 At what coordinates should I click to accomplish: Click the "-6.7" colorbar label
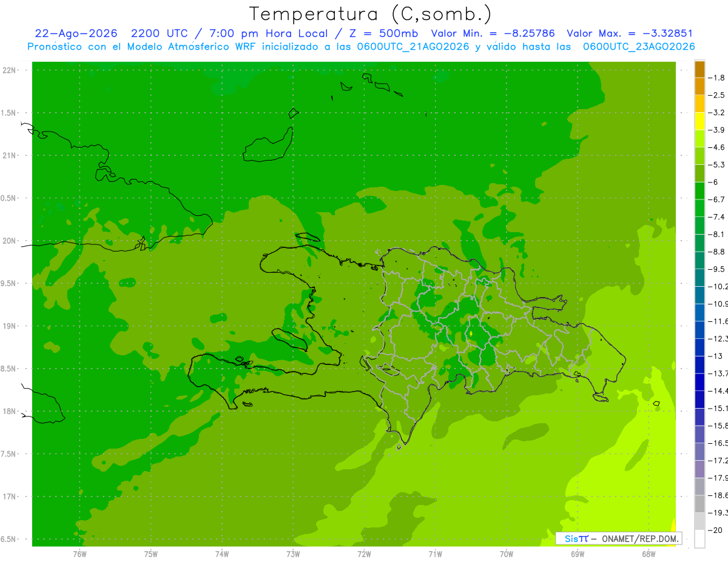[717, 199]
